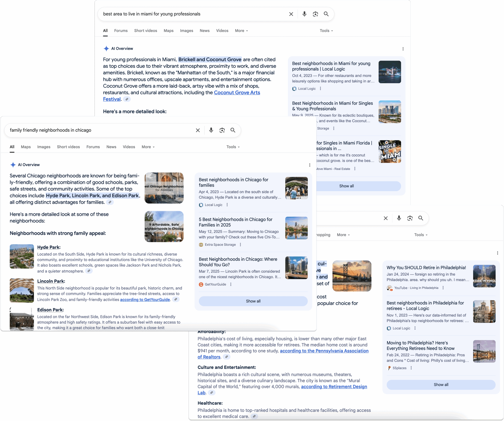The height and width of the screenshot is (421, 504).
Task: Open the three-dot menu next to YouTube Living in Philadelphia
Action: (x=443, y=288)
